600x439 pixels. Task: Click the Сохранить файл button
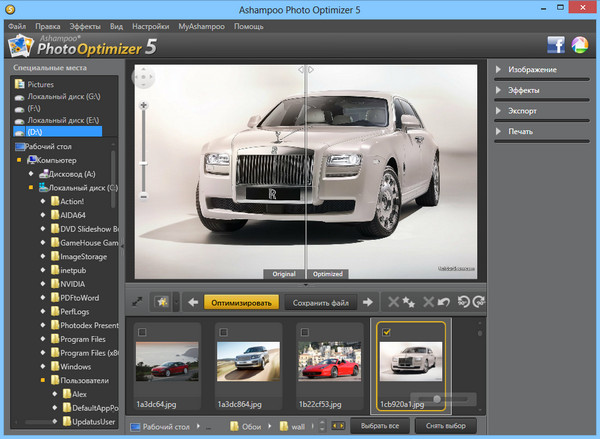pos(320,301)
